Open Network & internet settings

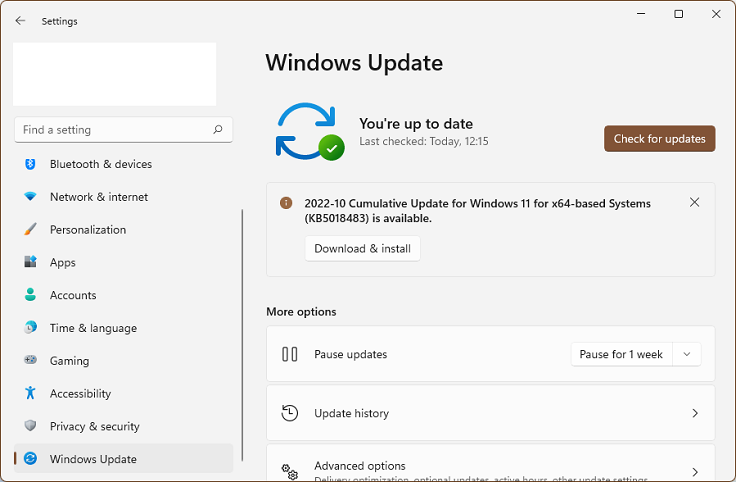(x=123, y=197)
